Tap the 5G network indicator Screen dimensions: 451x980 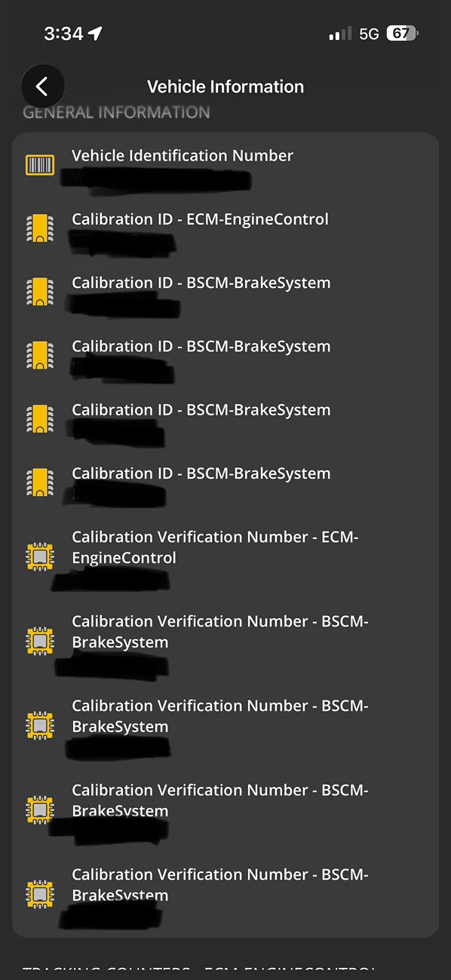click(x=369, y=34)
